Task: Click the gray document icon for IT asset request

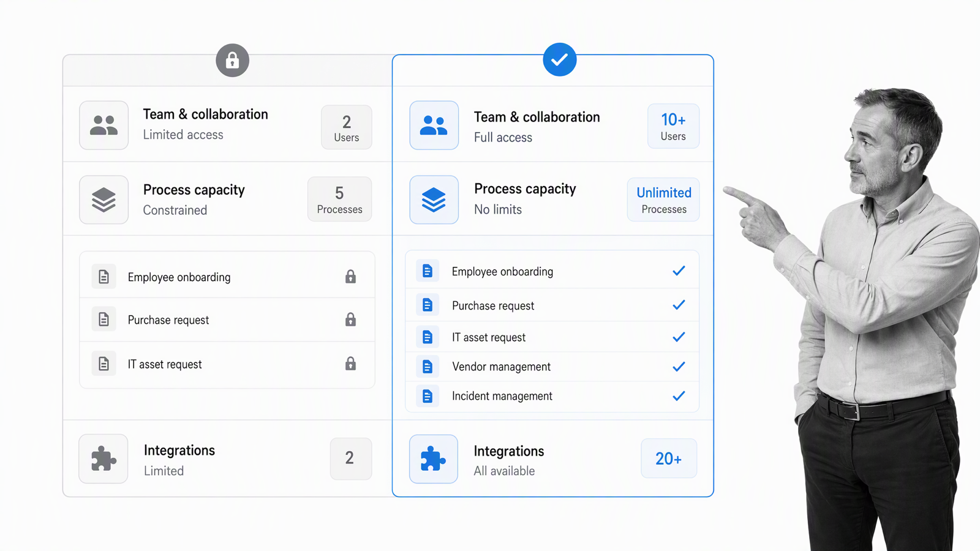Action: (x=104, y=364)
